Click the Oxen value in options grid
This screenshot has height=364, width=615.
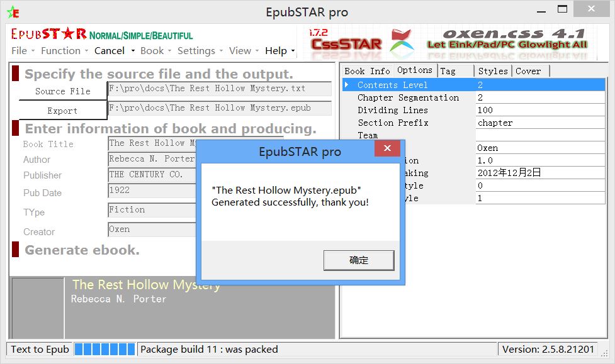540,148
